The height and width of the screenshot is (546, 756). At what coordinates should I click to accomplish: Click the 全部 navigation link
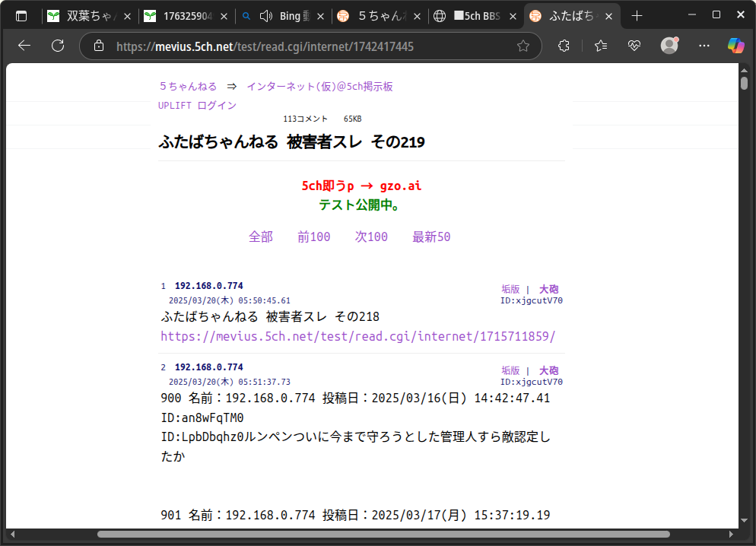point(260,237)
